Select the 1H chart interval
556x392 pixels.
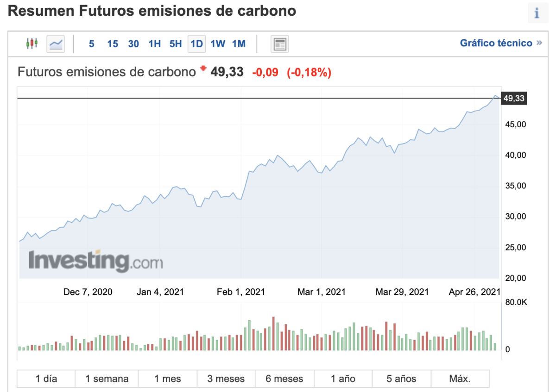(x=154, y=44)
